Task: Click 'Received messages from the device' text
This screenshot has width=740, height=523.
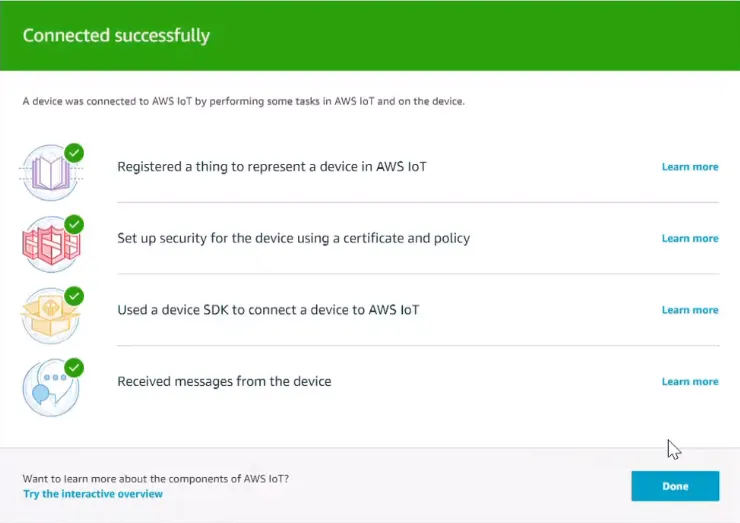Action: [224, 381]
